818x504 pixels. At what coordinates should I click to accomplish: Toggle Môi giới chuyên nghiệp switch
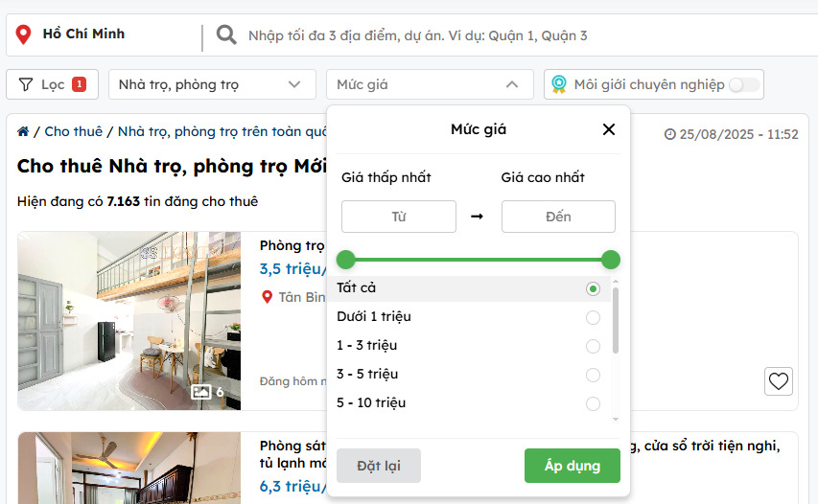[x=744, y=84]
